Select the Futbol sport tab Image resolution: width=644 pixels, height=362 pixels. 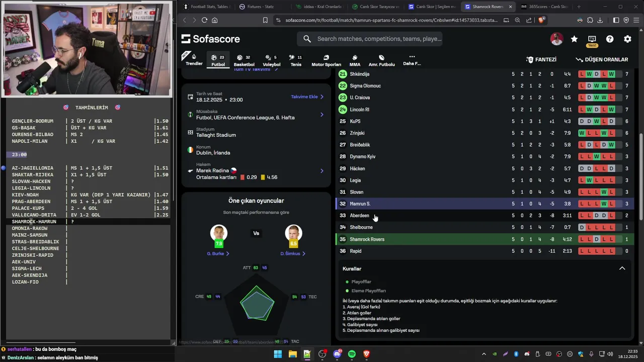click(x=218, y=60)
